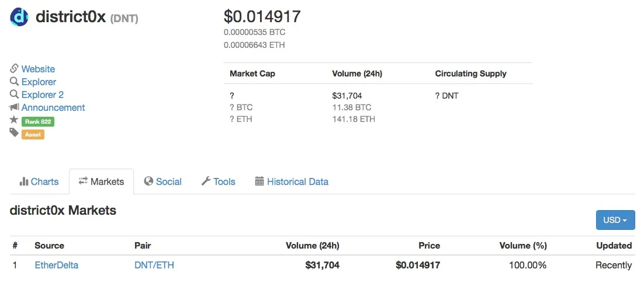
Task: Click the Circulating Supply header
Action: (x=470, y=74)
